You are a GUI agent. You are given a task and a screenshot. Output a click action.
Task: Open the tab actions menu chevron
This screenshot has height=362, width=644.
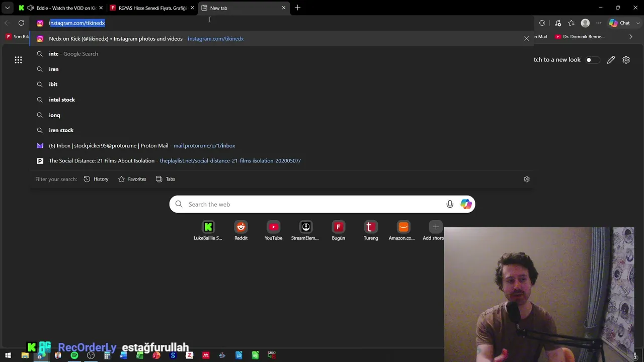click(8, 8)
